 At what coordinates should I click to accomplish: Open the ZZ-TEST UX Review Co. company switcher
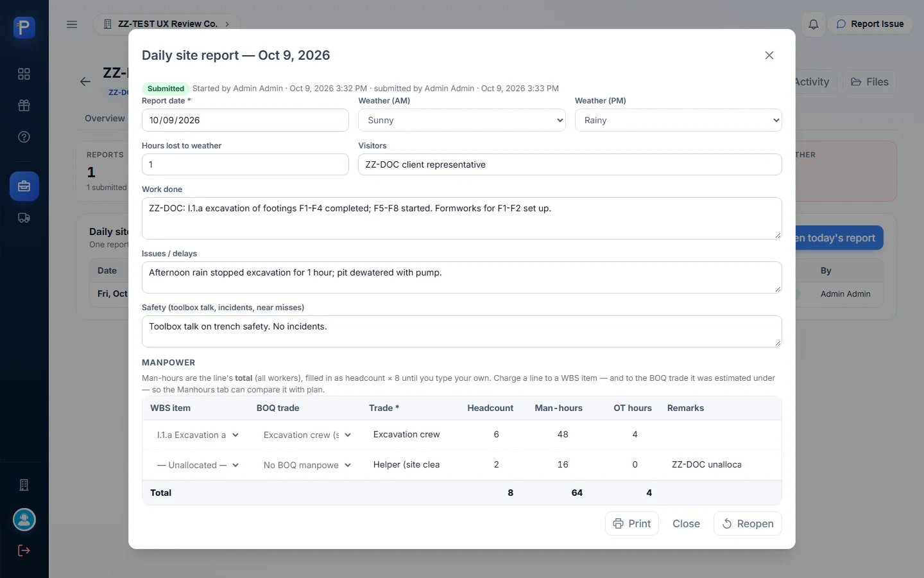[x=167, y=24]
